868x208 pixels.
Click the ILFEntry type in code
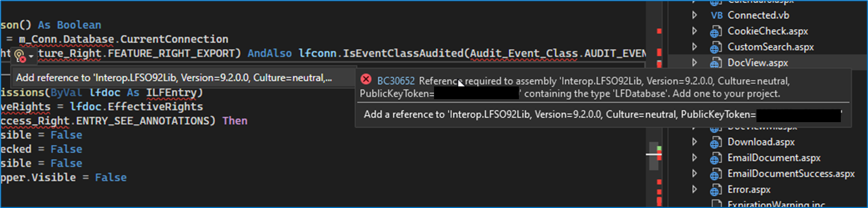coord(171,93)
